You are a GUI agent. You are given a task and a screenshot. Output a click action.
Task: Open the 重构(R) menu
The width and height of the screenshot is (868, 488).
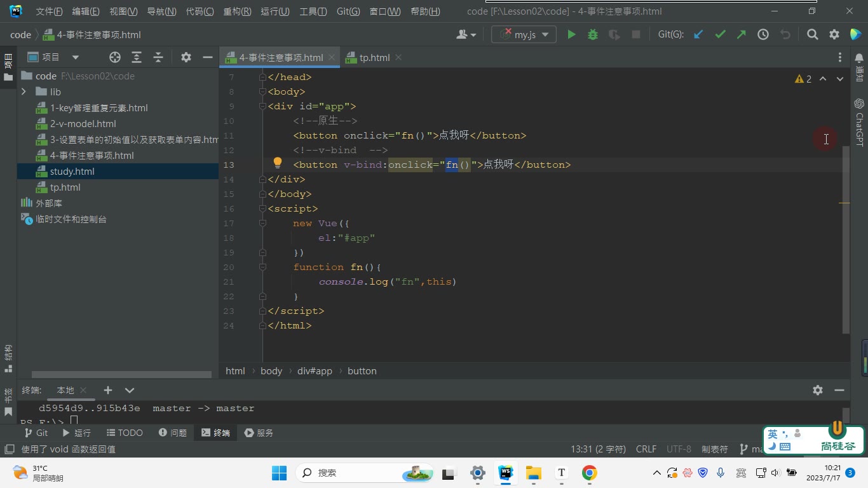[x=237, y=11]
